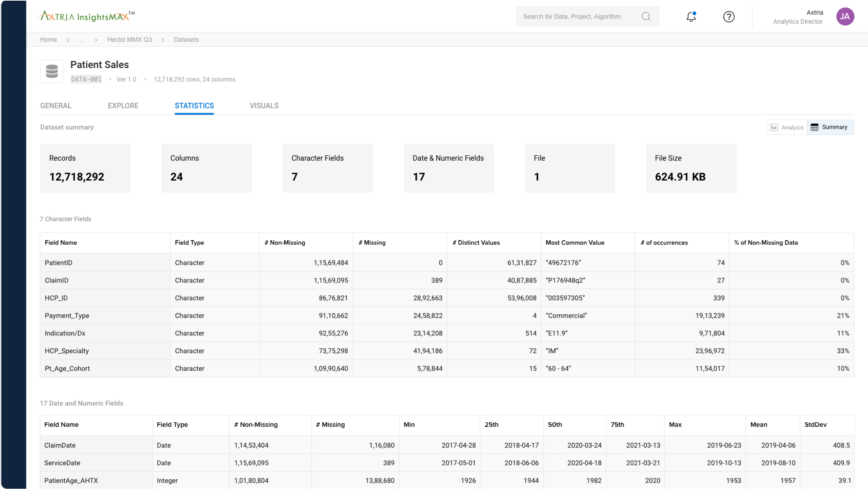Select the PatientID table row
This screenshot has width=868, height=489.
point(237,263)
